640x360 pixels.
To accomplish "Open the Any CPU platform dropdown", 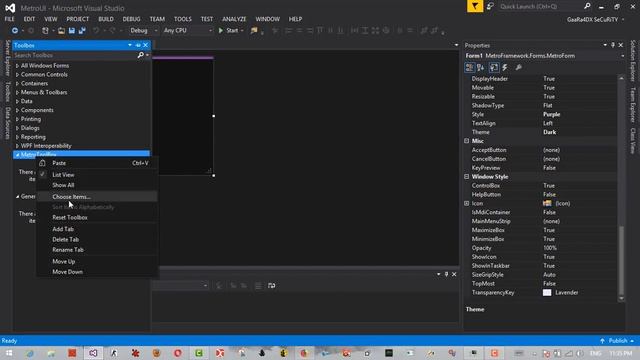I will point(187,31).
